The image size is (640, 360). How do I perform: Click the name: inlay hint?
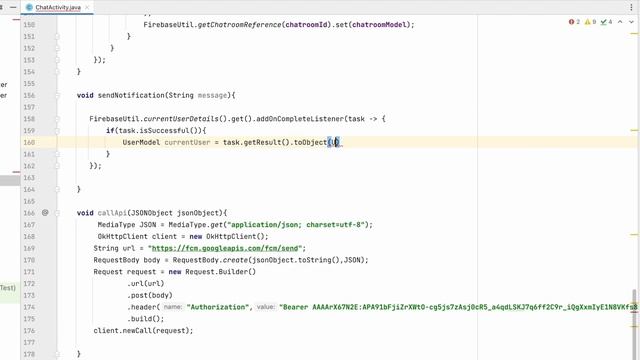pyautogui.click(x=173, y=307)
